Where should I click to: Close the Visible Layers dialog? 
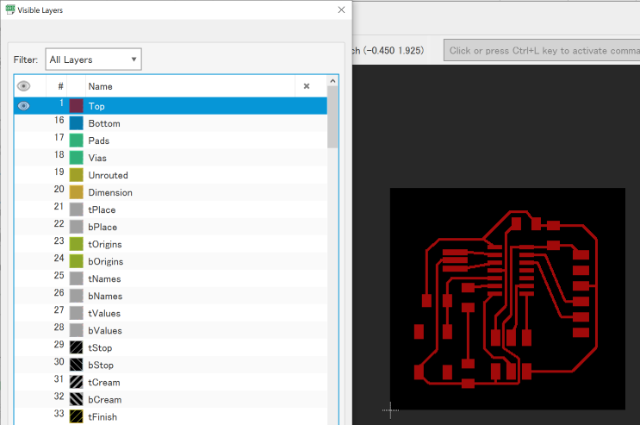(341, 10)
